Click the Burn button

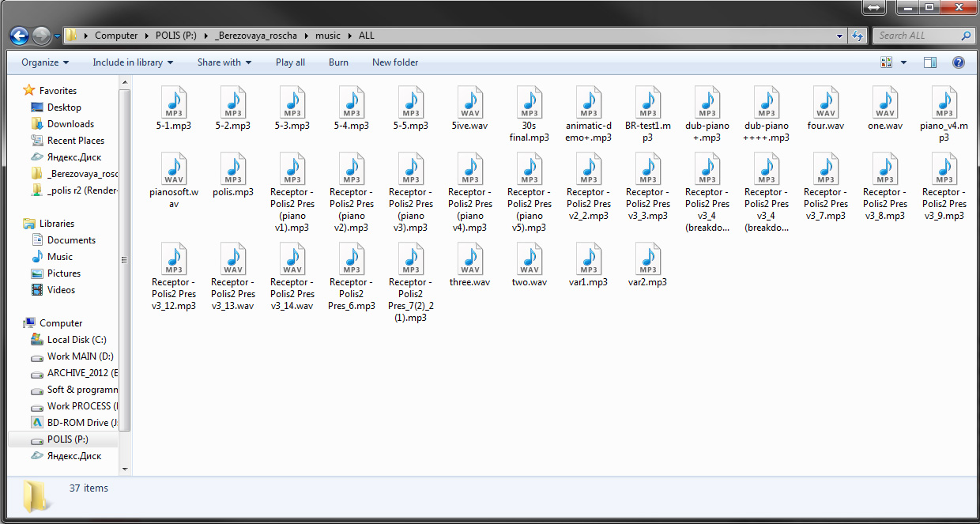(x=338, y=62)
